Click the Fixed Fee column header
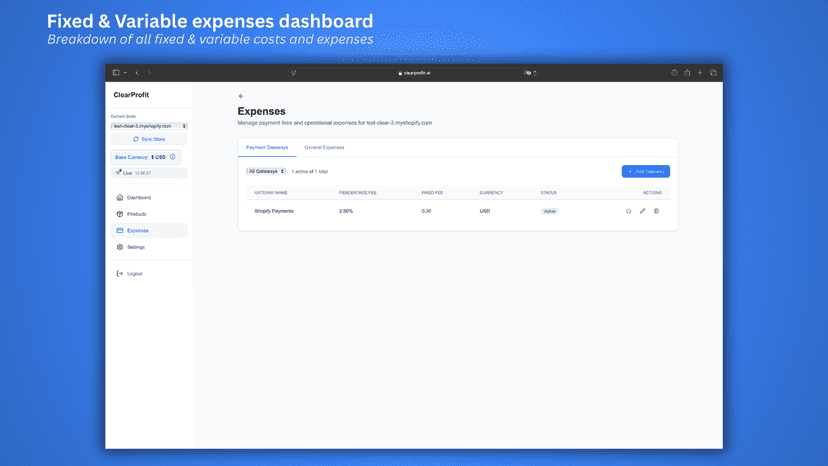The image size is (828, 466). (432, 193)
